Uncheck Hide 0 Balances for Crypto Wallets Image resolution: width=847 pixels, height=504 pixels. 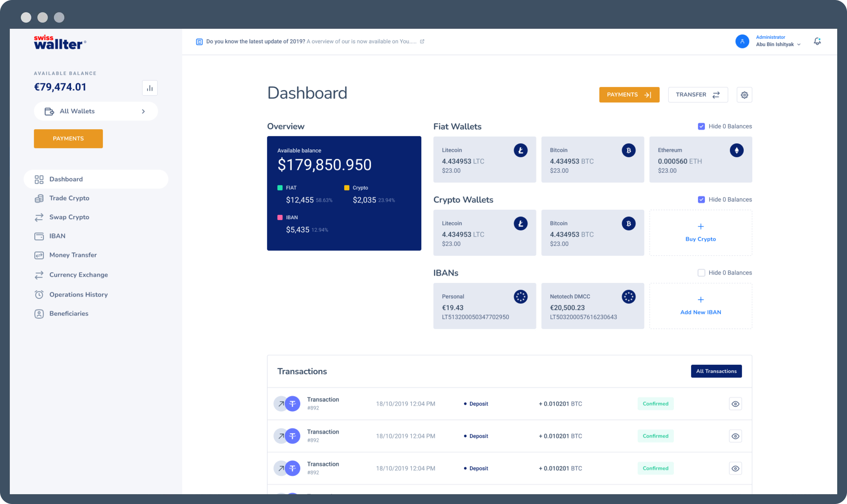(701, 199)
